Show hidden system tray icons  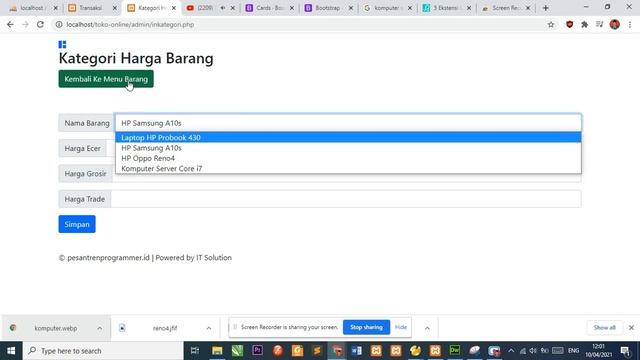point(511,351)
